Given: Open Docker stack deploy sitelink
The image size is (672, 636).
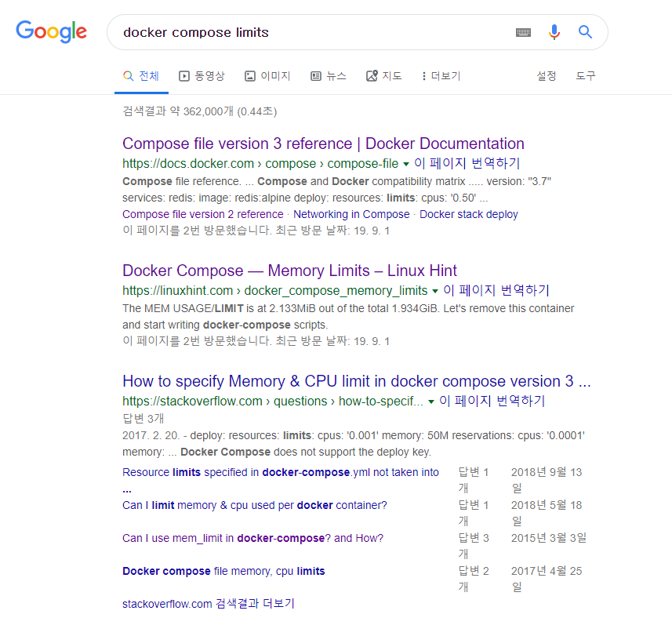Looking at the screenshot, I should coord(469,214).
